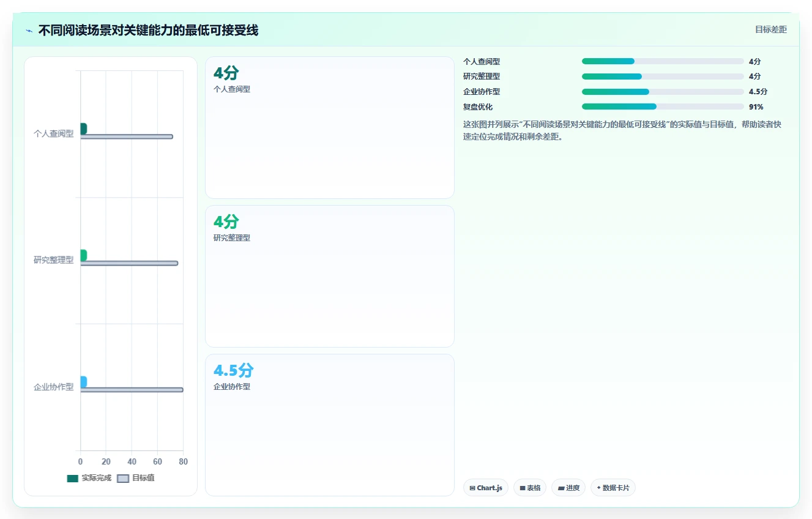Click the 企业协作型 chart axis label
The image size is (812, 519).
[53, 387]
